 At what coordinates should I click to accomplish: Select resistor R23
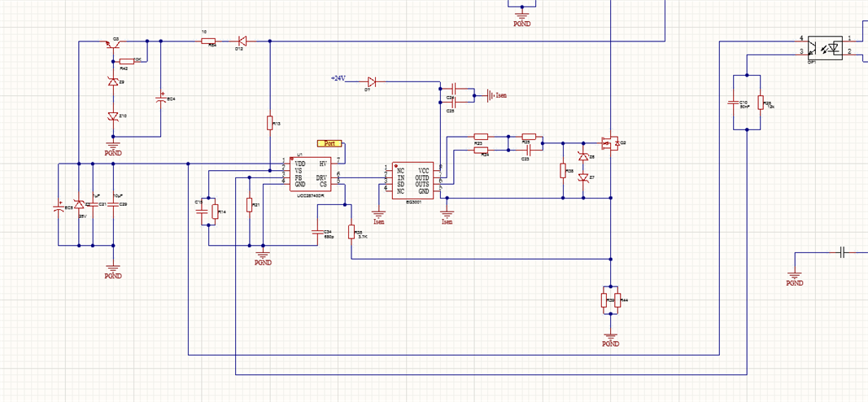[x=481, y=136]
